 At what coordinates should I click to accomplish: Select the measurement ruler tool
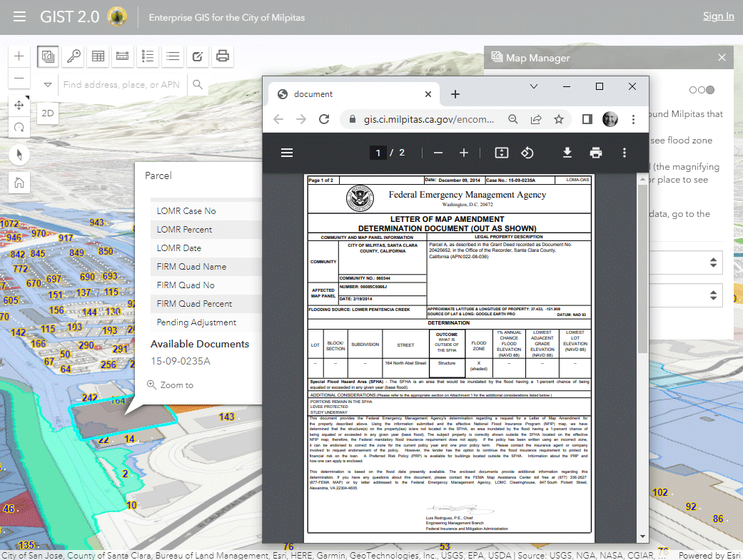pyautogui.click(x=122, y=56)
